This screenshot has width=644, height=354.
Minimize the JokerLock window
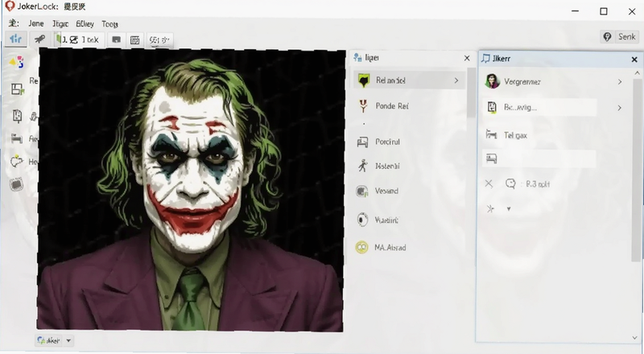[x=575, y=11]
